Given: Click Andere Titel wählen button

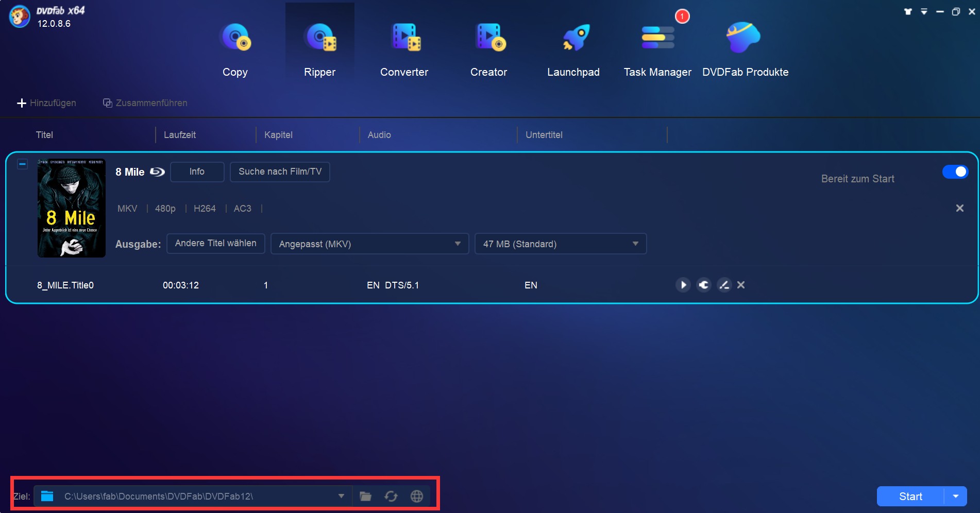Looking at the screenshot, I should [215, 244].
